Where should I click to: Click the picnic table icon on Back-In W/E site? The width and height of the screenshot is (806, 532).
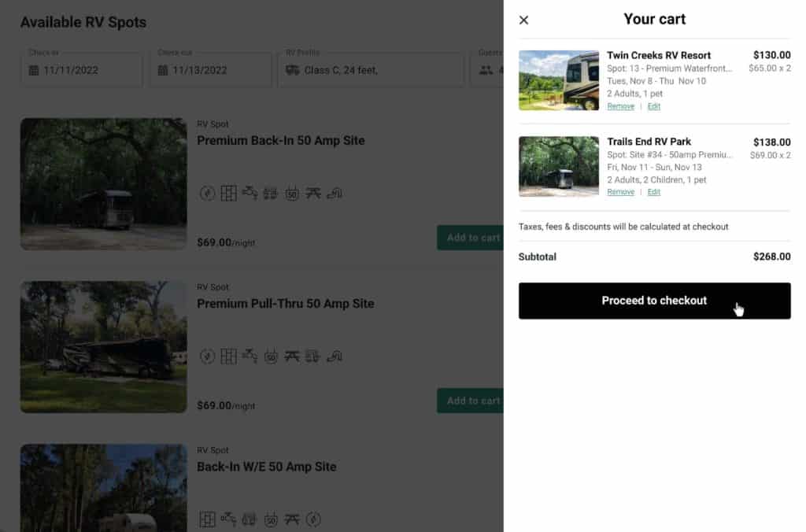click(292, 519)
